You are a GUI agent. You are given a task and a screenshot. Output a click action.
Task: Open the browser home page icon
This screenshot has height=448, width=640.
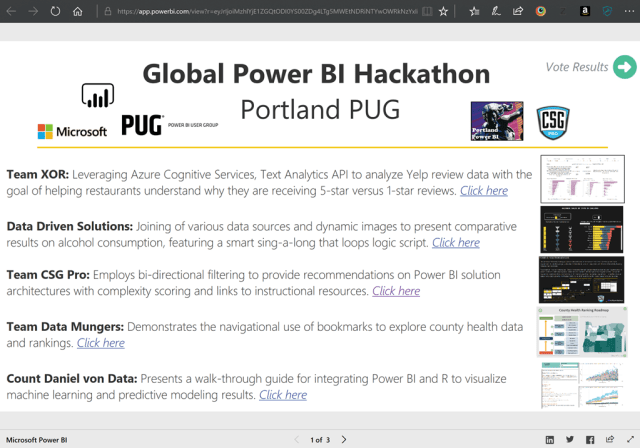pyautogui.click(x=78, y=11)
